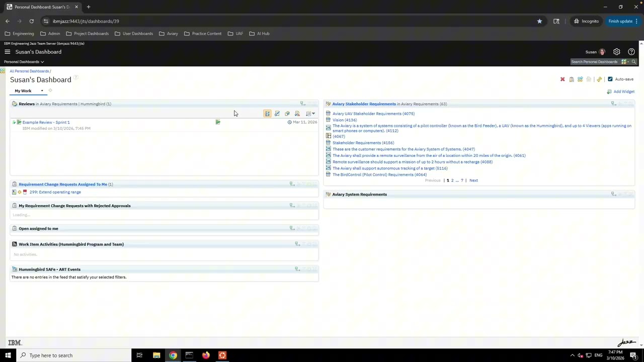The image size is (644, 362).
Task: Open the main hamburger menu
Action: click(7, 52)
